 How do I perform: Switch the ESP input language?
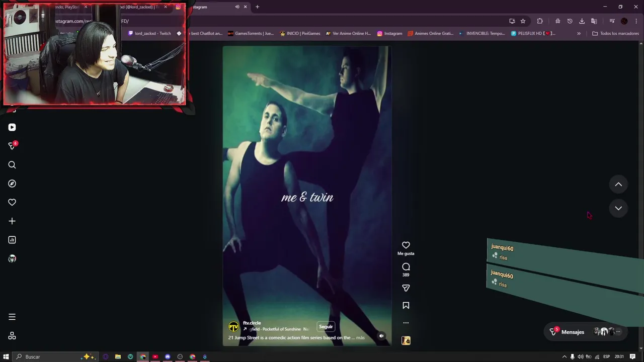(x=606, y=357)
